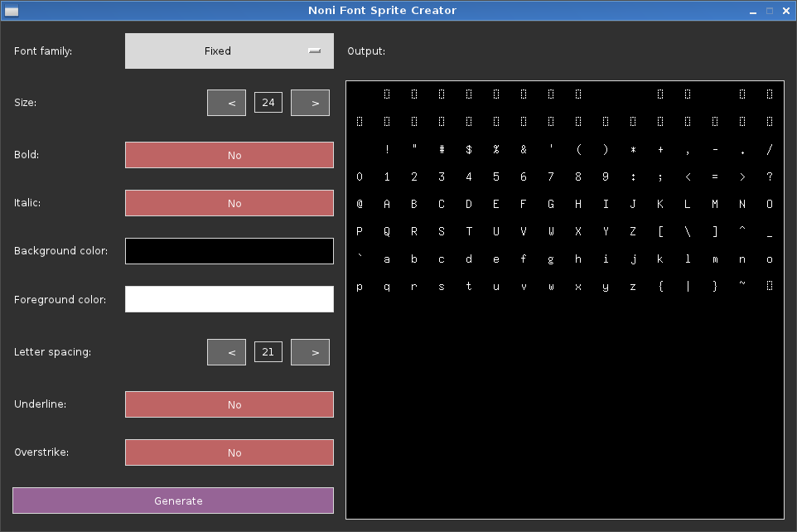Increase the font size with the > button
The image size is (797, 532).
pos(310,102)
